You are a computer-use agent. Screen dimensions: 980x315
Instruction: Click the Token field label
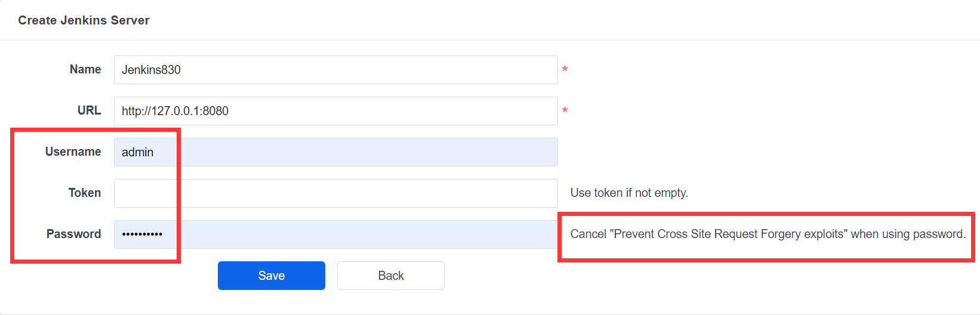click(84, 193)
